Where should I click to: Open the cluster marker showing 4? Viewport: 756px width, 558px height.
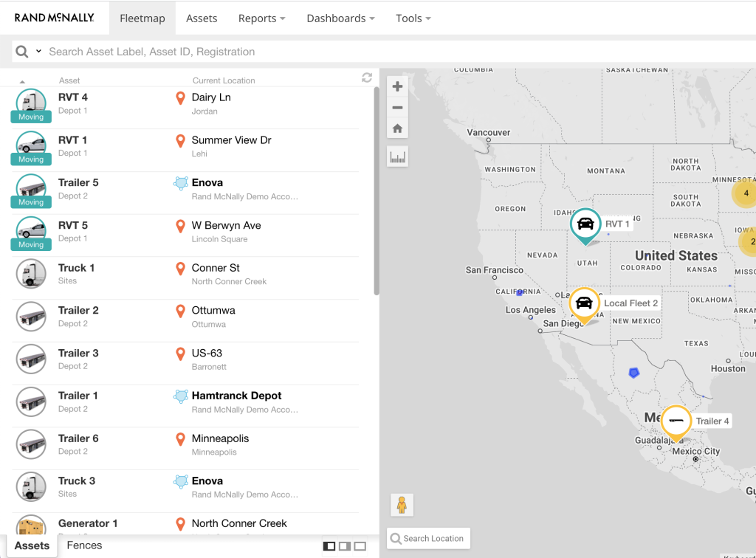pos(746,193)
